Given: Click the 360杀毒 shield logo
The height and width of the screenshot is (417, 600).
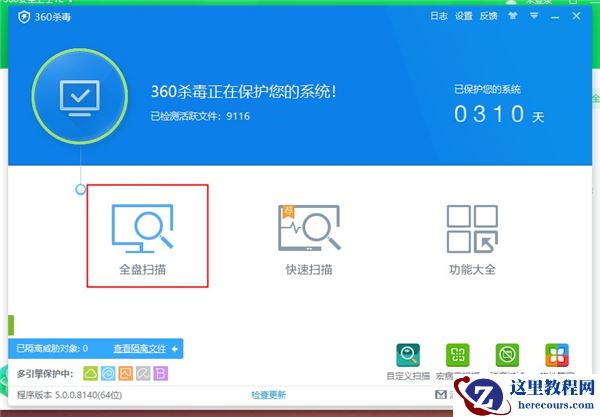Looking at the screenshot, I should (24, 17).
